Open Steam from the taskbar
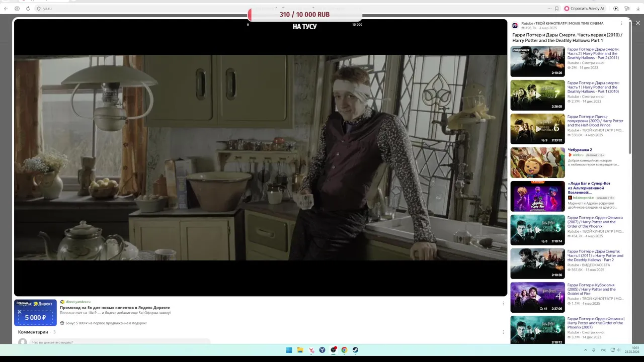This screenshot has width=644, height=362. coord(355,350)
